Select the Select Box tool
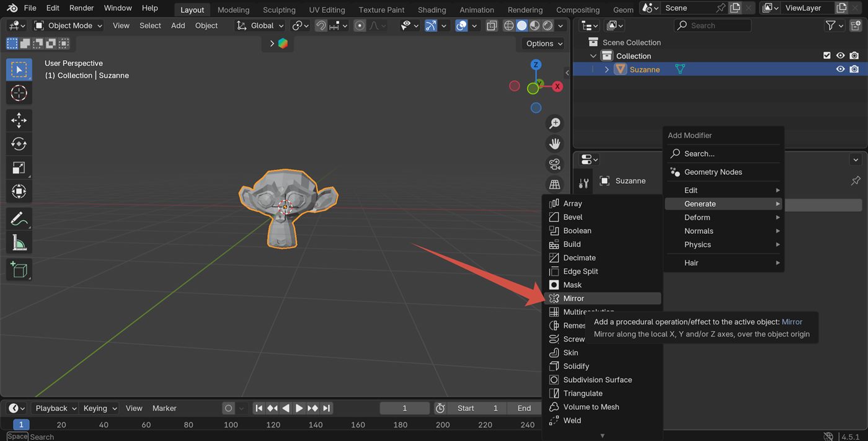This screenshot has width=868, height=441. tap(19, 69)
